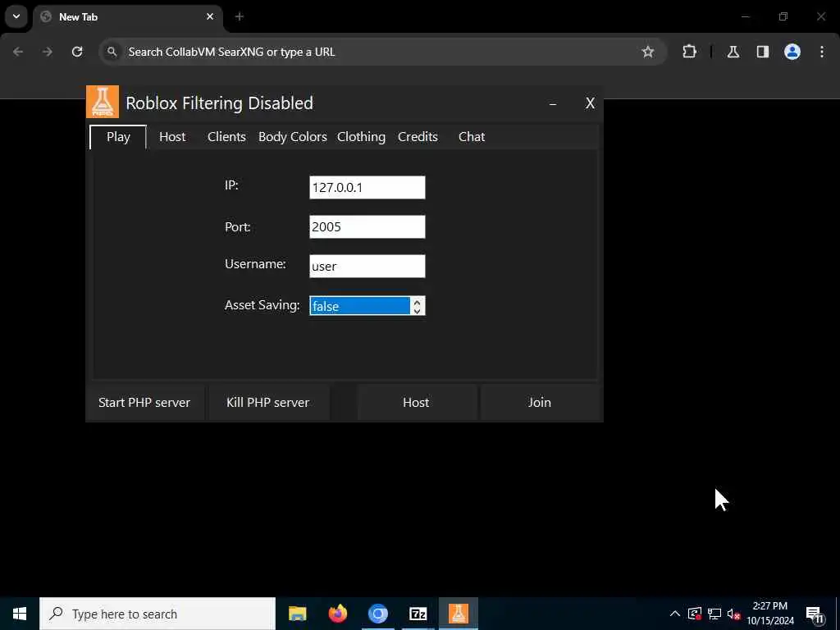Click the Host button at bottom
840x630 pixels.
pos(416,402)
